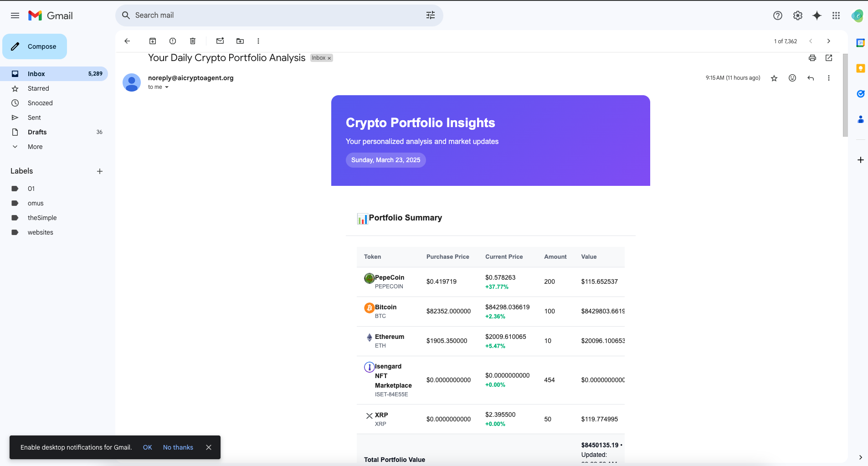Image resolution: width=868 pixels, height=466 pixels.
Task: Delete this email with trash icon
Action: 193,41
